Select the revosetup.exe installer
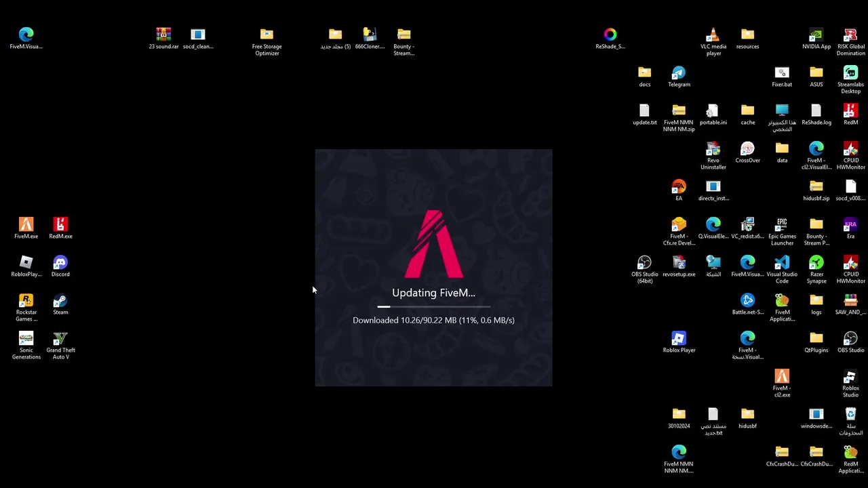This screenshot has height=488, width=868. pos(679,266)
